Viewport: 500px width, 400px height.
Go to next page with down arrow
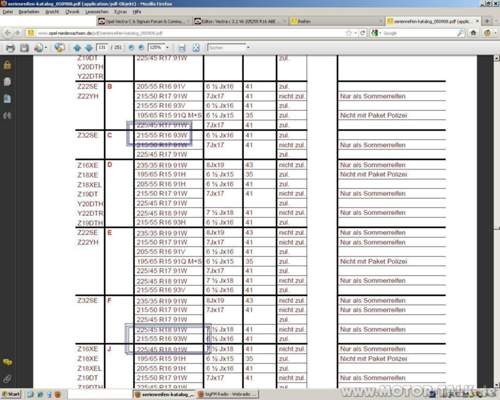[89, 48]
